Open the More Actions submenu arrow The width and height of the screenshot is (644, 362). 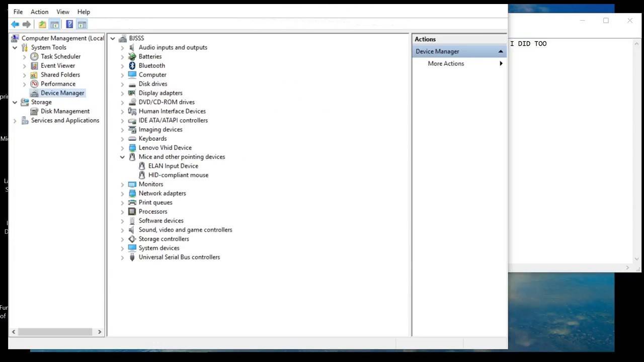click(501, 63)
